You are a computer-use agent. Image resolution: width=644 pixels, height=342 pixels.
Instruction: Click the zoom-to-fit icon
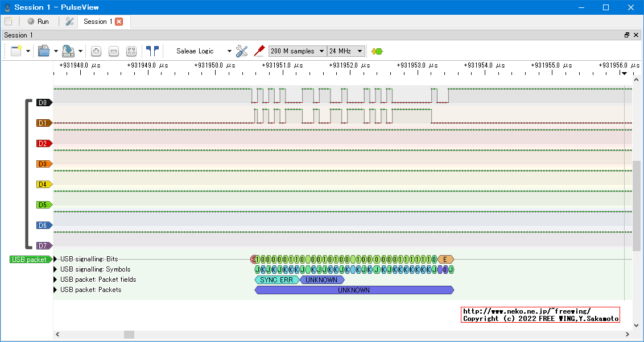(x=131, y=51)
